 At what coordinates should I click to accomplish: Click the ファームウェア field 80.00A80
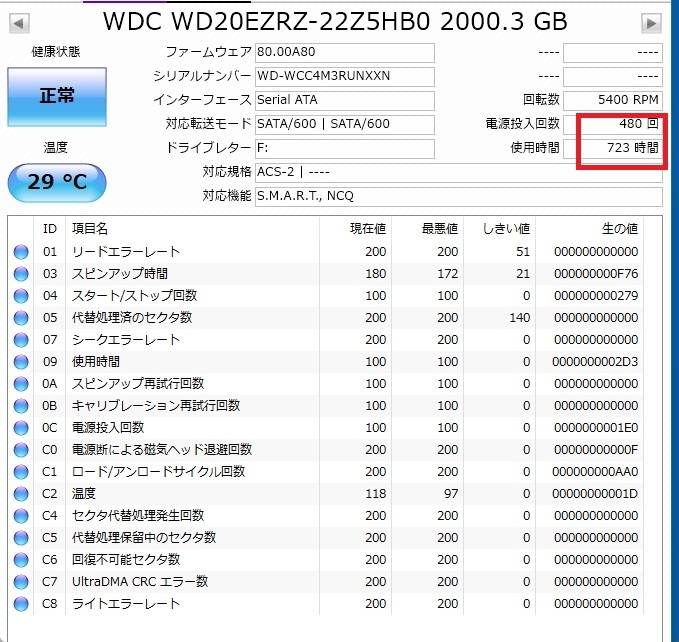[x=345, y=53]
